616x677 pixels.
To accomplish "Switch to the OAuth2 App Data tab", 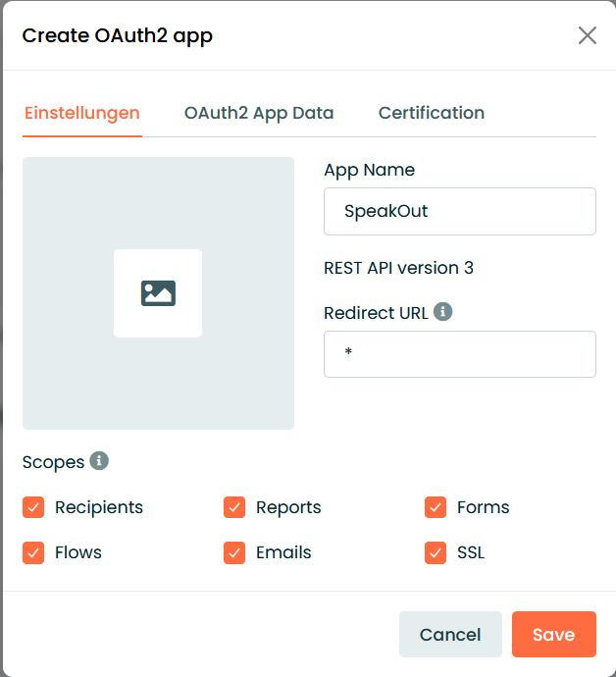I will (259, 113).
